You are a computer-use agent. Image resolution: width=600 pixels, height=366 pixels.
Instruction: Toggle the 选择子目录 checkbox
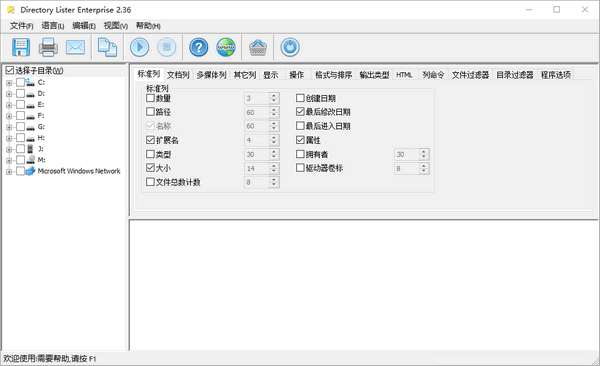tap(10, 70)
